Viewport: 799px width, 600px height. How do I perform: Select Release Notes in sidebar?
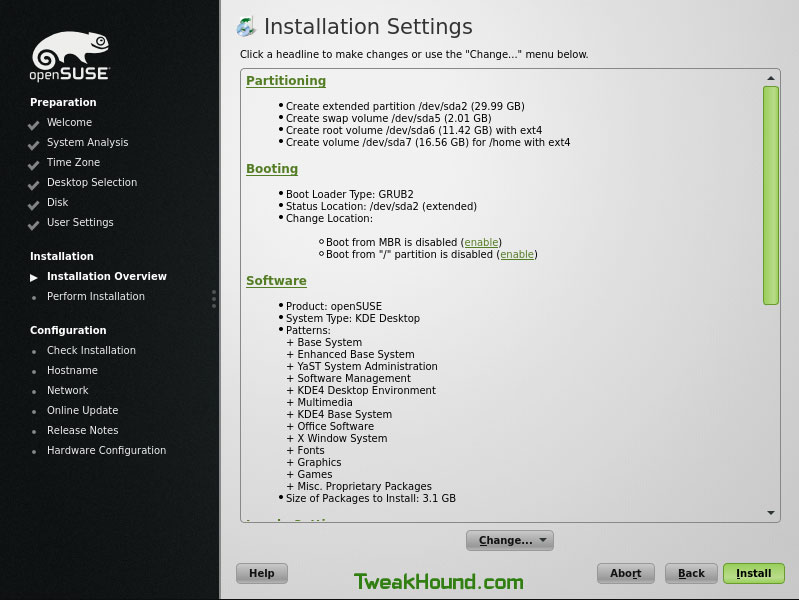[x=83, y=430]
